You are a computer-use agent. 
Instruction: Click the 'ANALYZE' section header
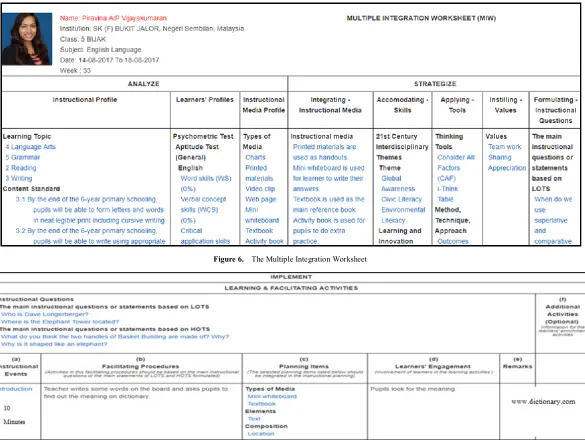144,84
